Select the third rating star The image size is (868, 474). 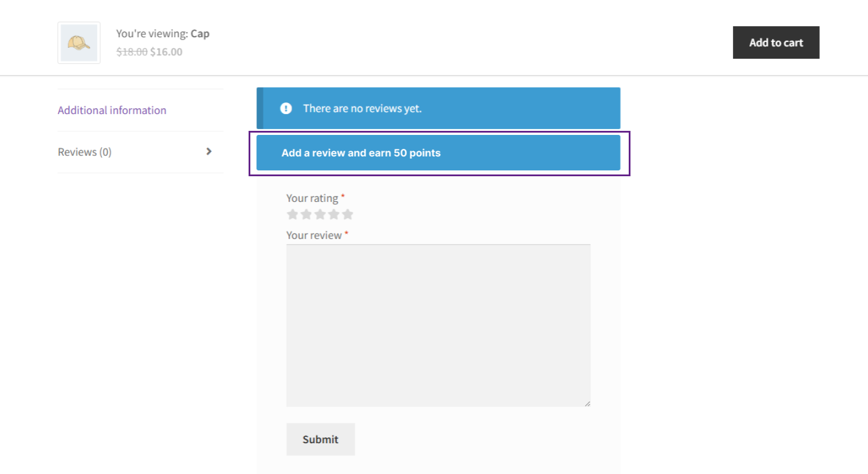(x=320, y=215)
